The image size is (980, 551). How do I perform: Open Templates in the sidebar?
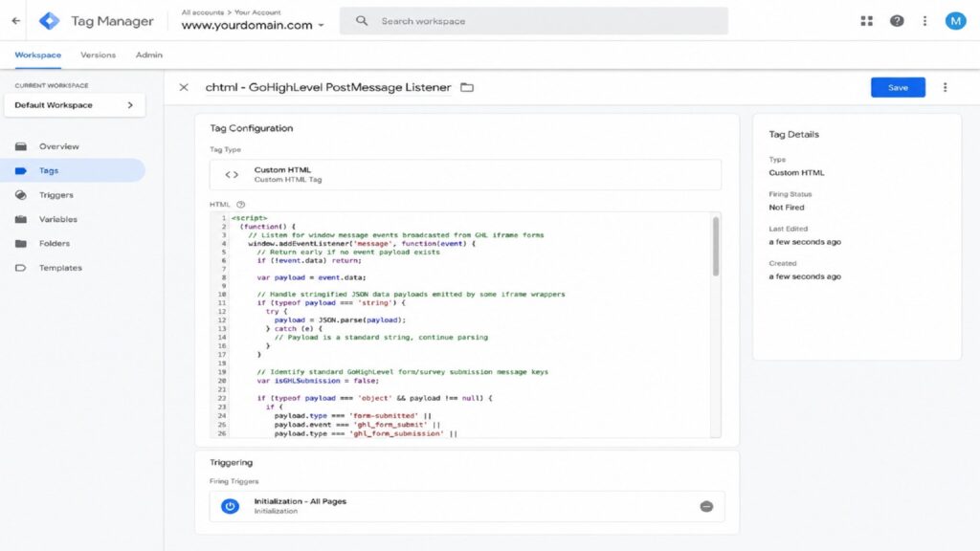(x=60, y=268)
